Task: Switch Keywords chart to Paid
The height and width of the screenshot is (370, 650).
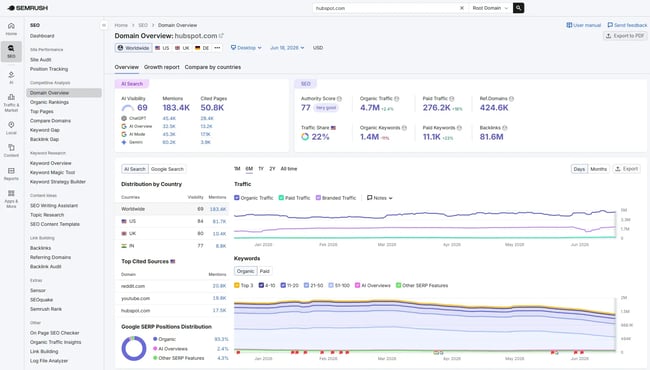Action: (x=264, y=271)
